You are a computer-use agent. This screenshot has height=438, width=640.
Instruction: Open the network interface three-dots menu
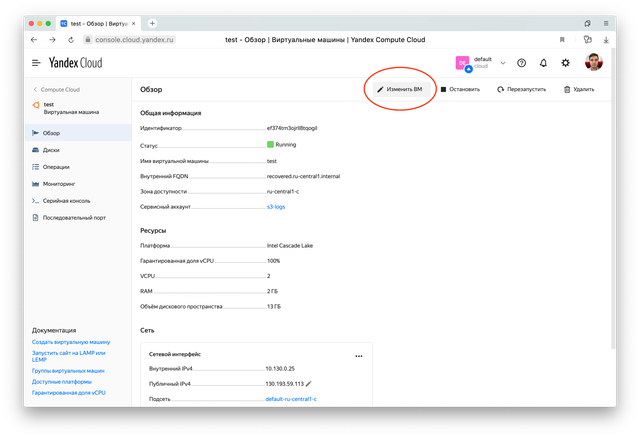click(358, 355)
